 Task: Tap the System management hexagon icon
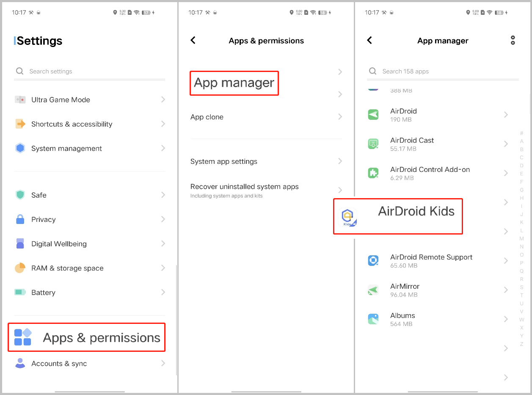point(20,148)
